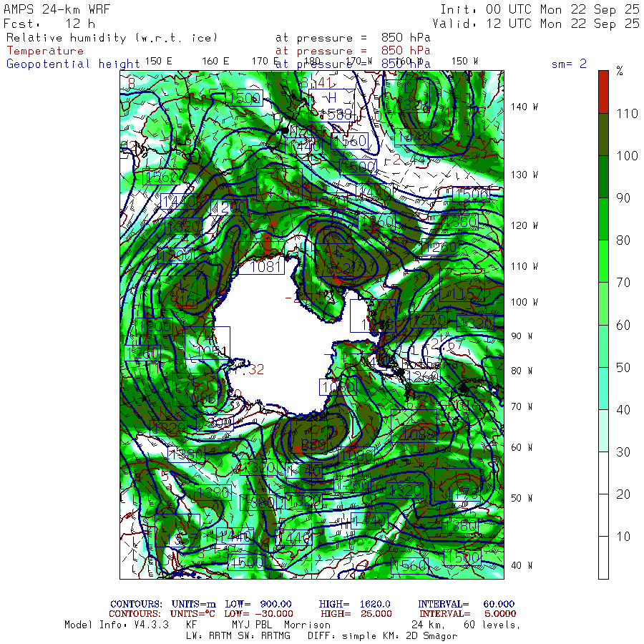Click the "INTERVAL= 60.000" height legend value
Screen dimensions: 644x644
pyautogui.click(x=466, y=604)
